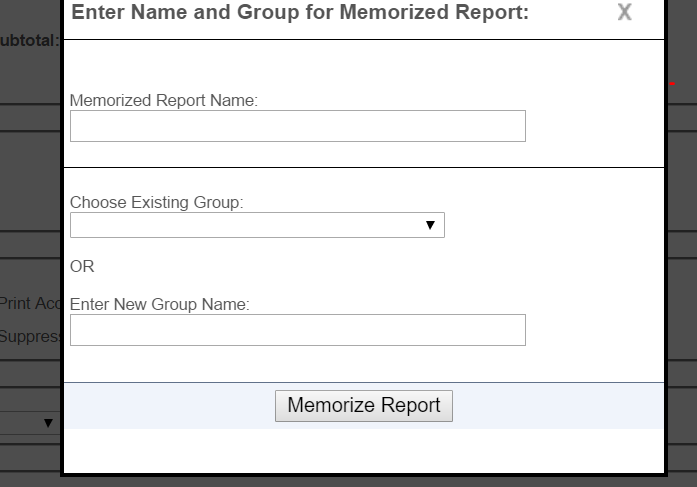This screenshot has height=487, width=697.
Task: Focus the Enter New Group Name field
Action: [298, 330]
